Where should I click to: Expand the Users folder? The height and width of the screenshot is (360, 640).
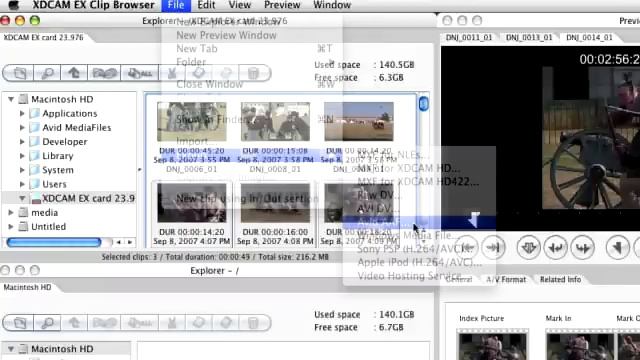pyautogui.click(x=22, y=184)
